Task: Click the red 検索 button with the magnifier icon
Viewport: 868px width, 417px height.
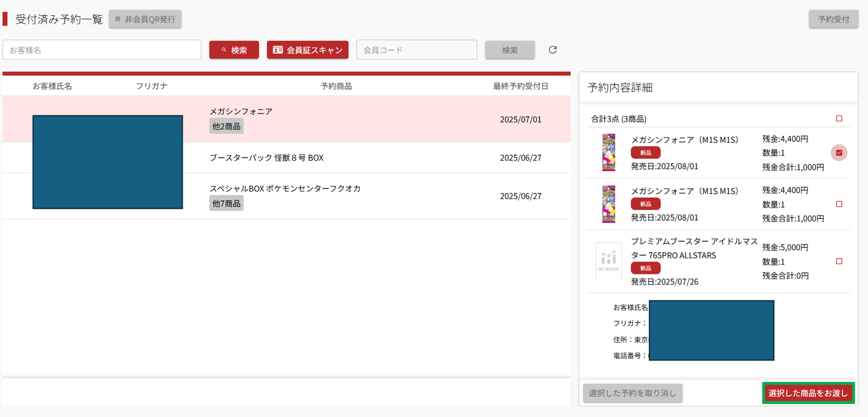Action: [x=234, y=50]
